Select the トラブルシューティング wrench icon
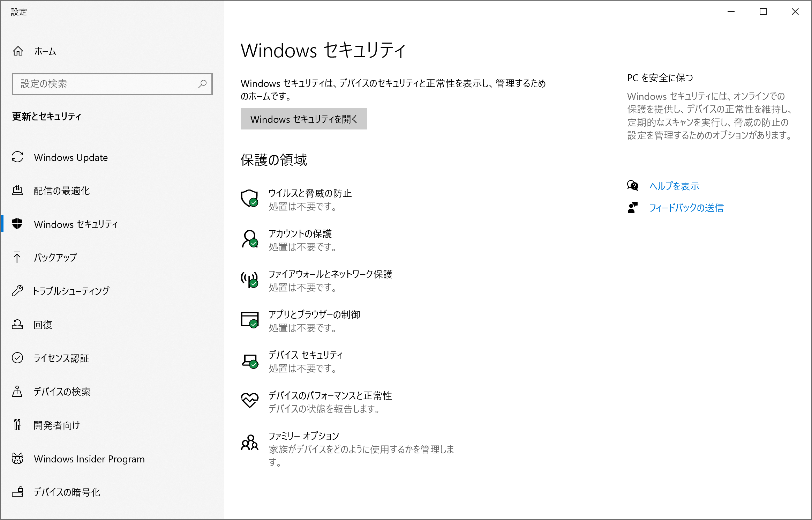Image resolution: width=812 pixels, height=520 pixels. coord(18,291)
